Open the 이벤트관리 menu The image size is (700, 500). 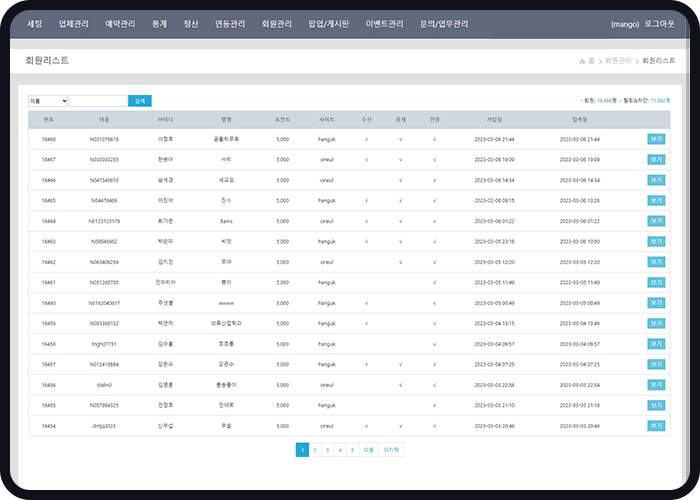pos(384,24)
